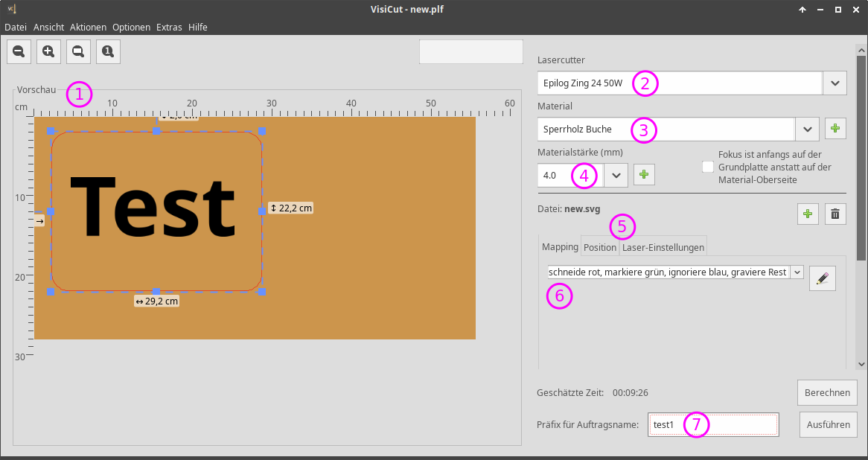Click the zoom out magnifier icon

19,51
